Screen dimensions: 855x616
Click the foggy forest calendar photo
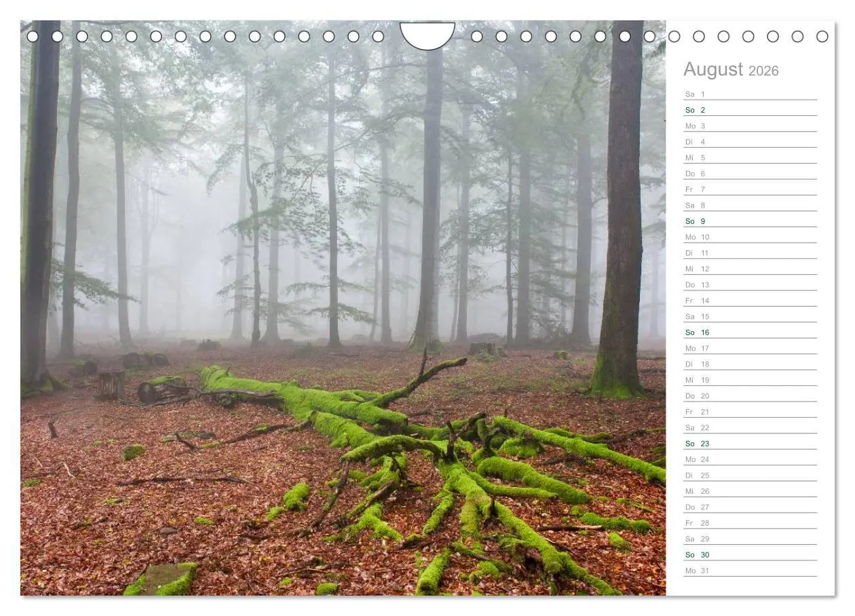coord(343,308)
